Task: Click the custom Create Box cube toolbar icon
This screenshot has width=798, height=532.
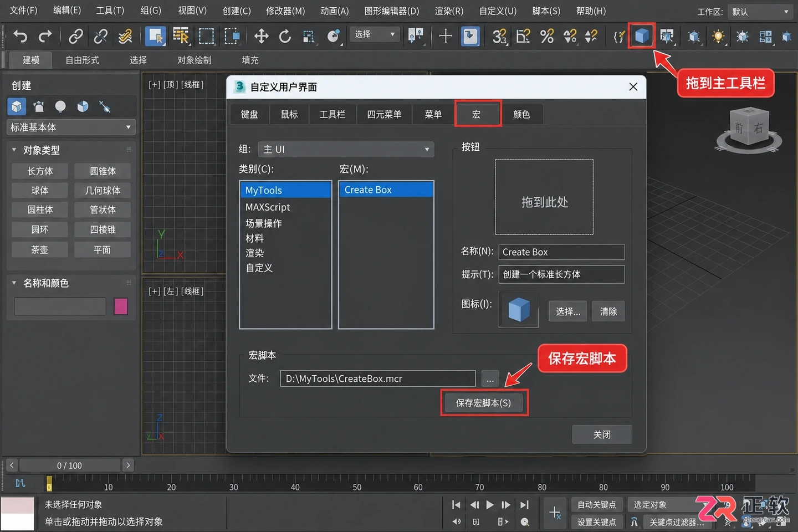Action: [642, 36]
